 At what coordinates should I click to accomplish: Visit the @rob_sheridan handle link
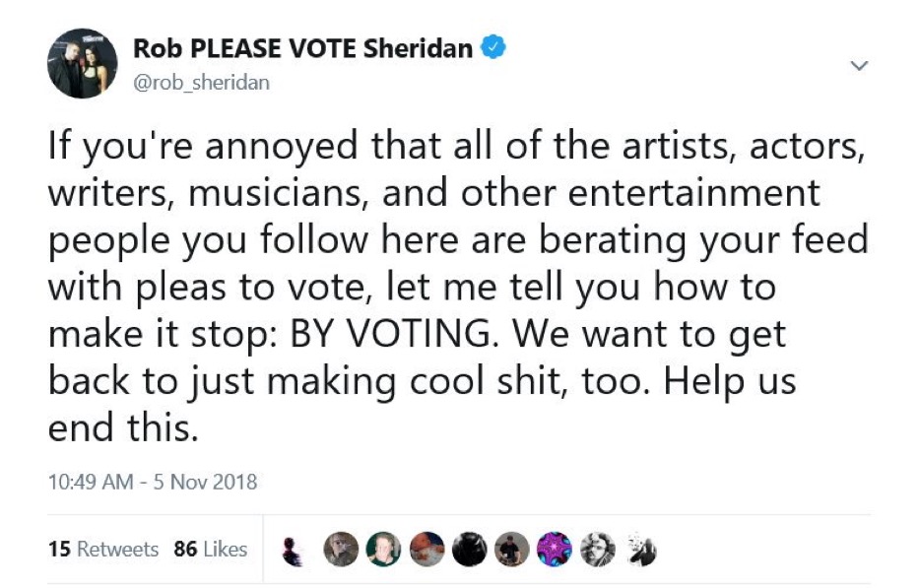[x=202, y=82]
